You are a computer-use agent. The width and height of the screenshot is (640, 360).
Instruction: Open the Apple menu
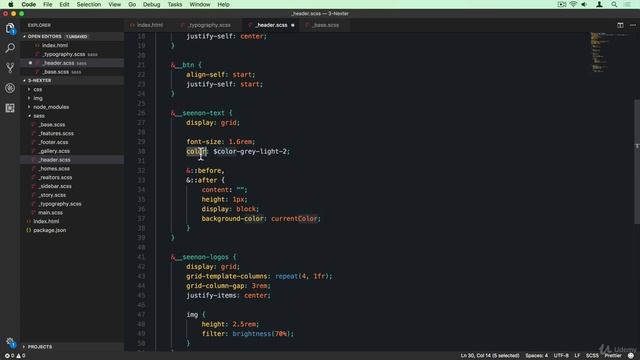coord(11,4)
